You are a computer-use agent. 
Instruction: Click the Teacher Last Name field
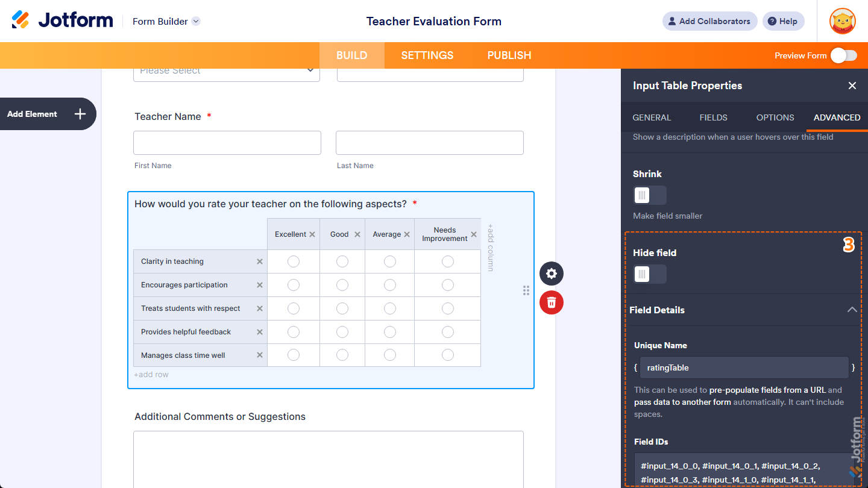430,143
